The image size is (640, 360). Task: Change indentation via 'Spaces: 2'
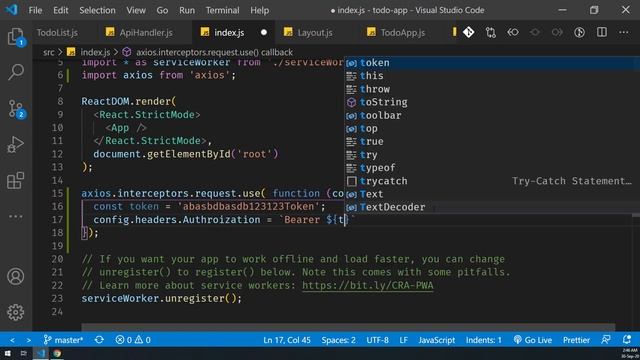click(x=338, y=340)
